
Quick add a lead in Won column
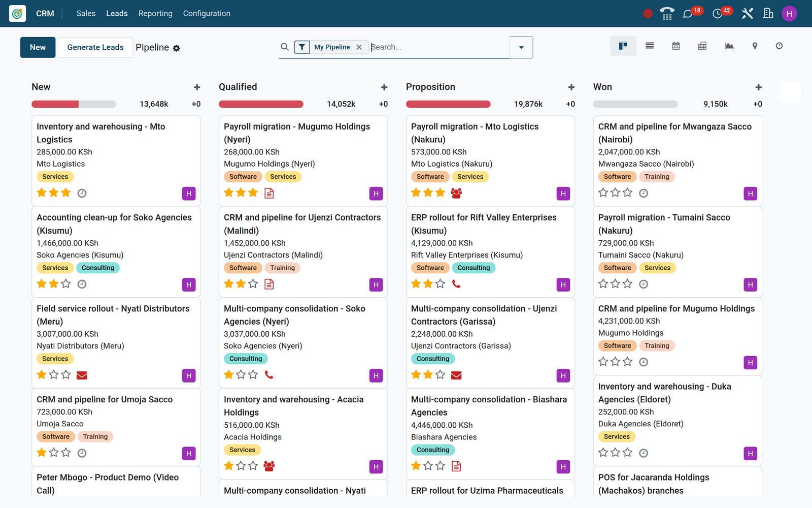pos(759,87)
